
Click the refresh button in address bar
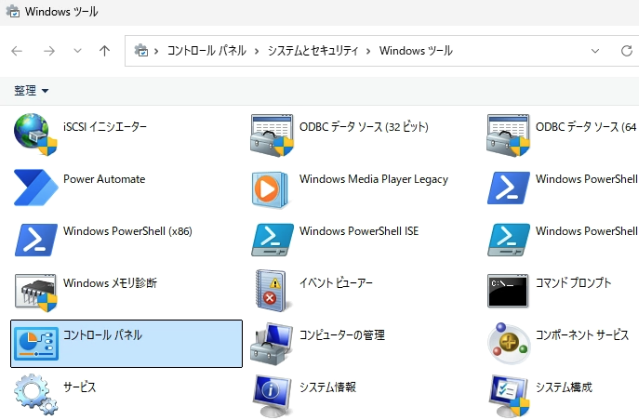coord(598,51)
